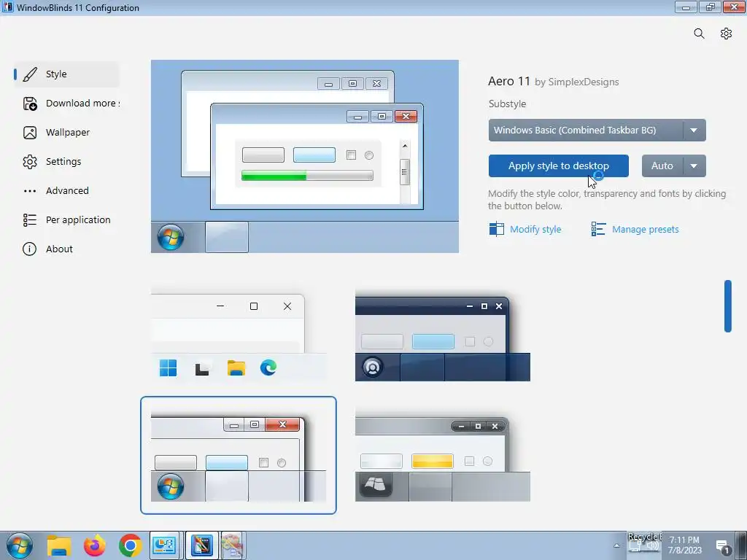
Task: Launch Firefox from the taskbar
Action: click(95, 545)
